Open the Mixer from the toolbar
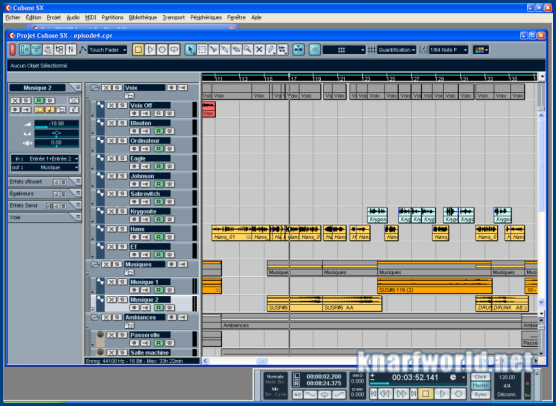556x406 pixels. (x=71, y=50)
